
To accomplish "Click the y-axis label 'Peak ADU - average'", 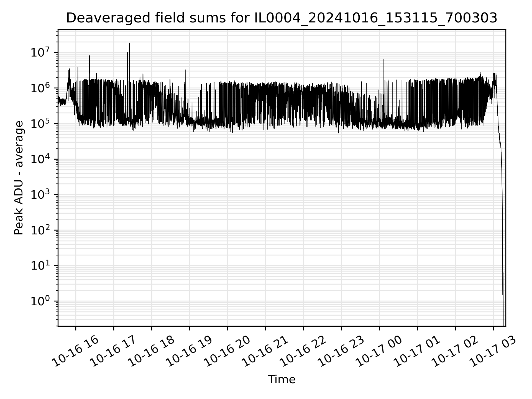I will click(x=19, y=178).
